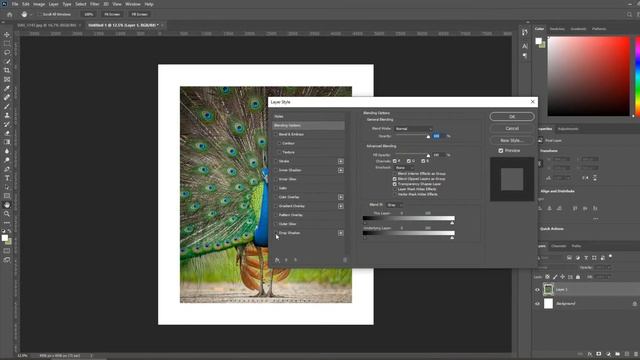Viewport: 640px width, 360px height.
Task: Select the Brush tool
Action: coord(7,107)
